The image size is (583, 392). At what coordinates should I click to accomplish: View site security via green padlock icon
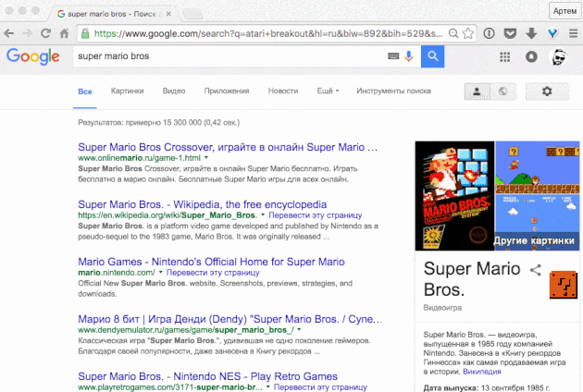(85, 34)
